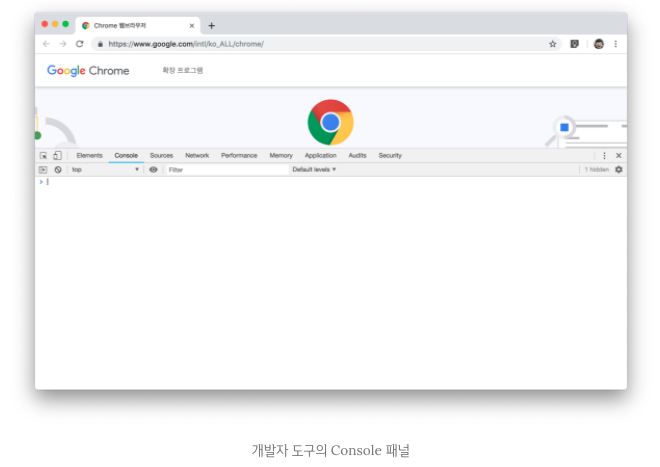Switch to the Elements tab

[89, 155]
